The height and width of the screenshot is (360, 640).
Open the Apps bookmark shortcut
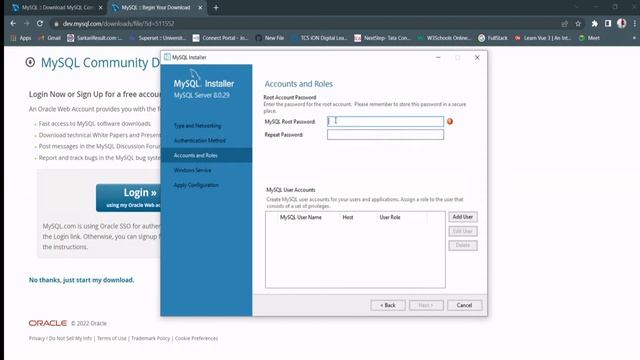[21, 38]
